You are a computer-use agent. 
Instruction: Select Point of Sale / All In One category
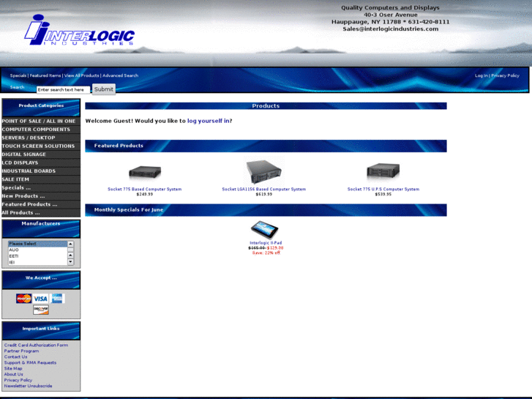(x=41, y=121)
